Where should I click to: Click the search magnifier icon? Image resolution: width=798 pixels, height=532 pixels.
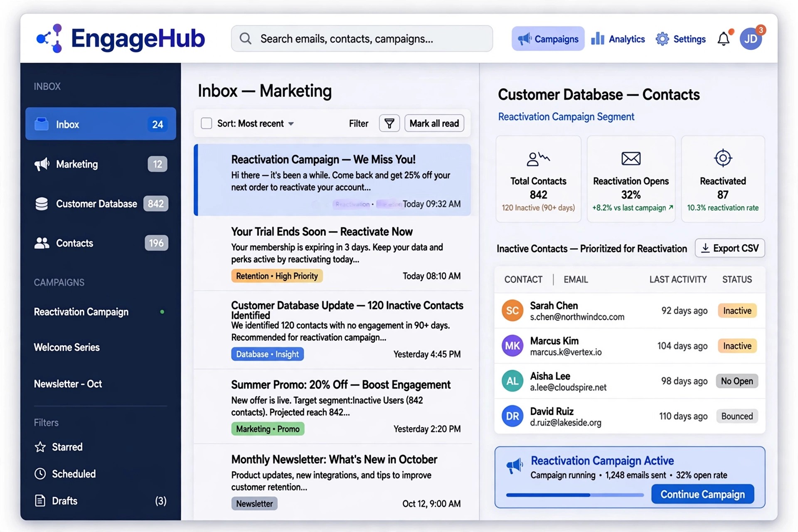pyautogui.click(x=246, y=39)
